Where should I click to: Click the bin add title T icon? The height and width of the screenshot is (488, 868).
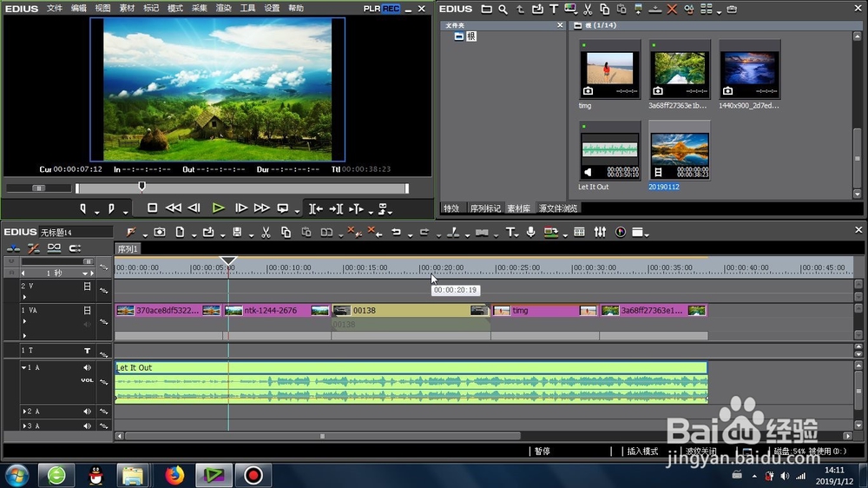tap(554, 9)
